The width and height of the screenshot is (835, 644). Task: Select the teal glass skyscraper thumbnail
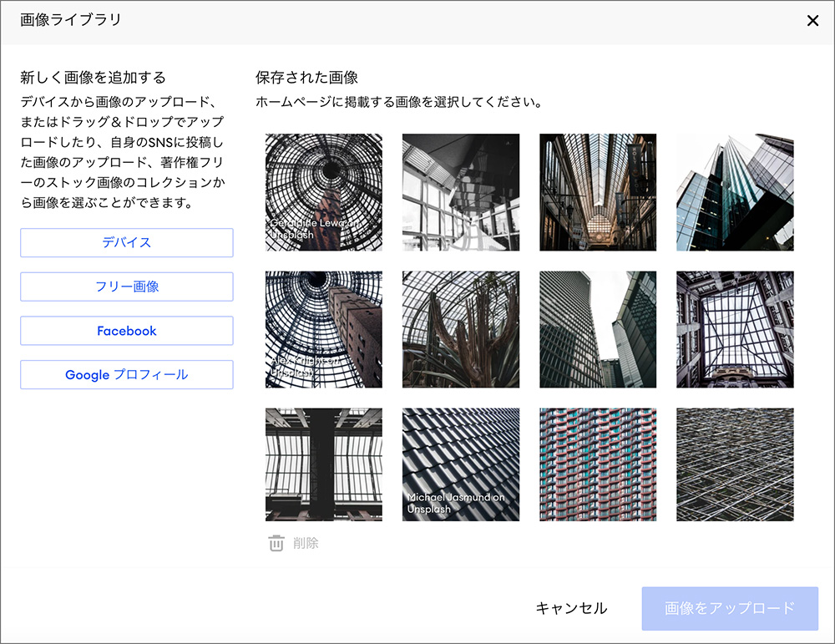[x=735, y=192]
